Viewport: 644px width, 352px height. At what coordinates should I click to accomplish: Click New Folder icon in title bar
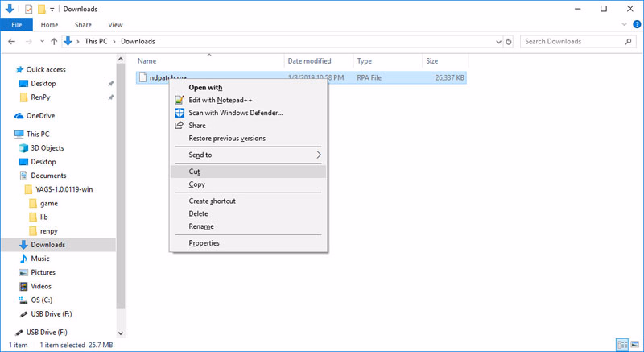pyautogui.click(x=41, y=9)
